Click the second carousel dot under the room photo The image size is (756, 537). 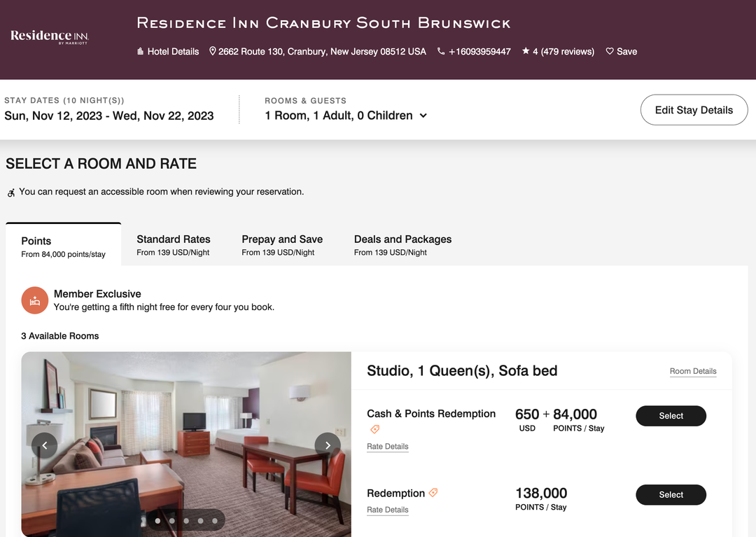tap(171, 520)
